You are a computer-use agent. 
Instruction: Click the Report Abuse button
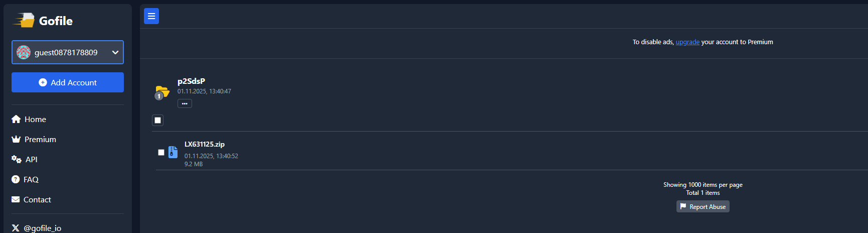pos(703,206)
